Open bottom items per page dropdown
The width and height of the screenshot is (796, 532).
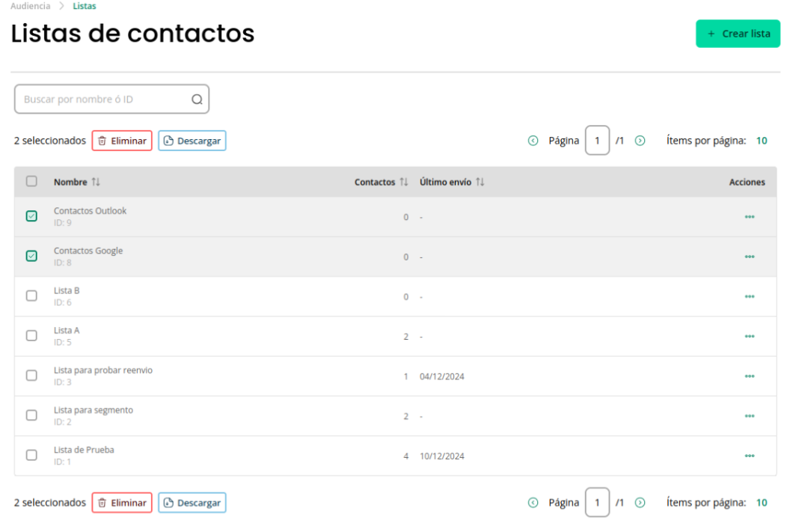pos(762,503)
